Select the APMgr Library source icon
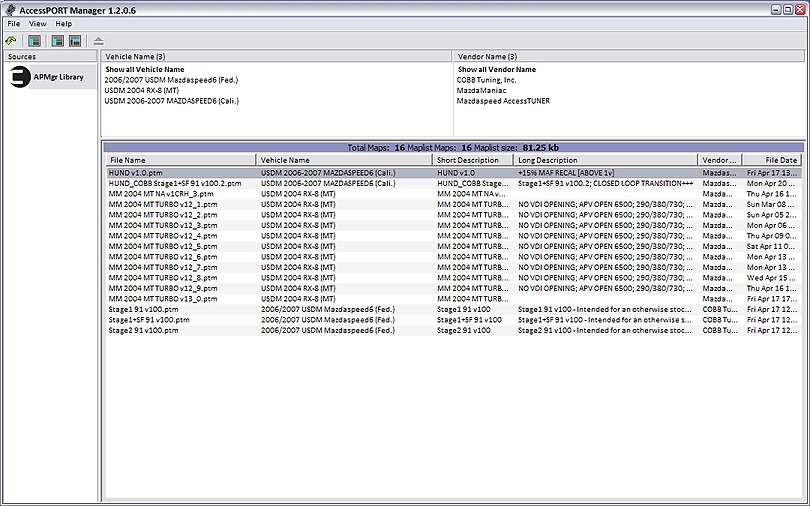The height and width of the screenshot is (506, 810). [x=20, y=77]
